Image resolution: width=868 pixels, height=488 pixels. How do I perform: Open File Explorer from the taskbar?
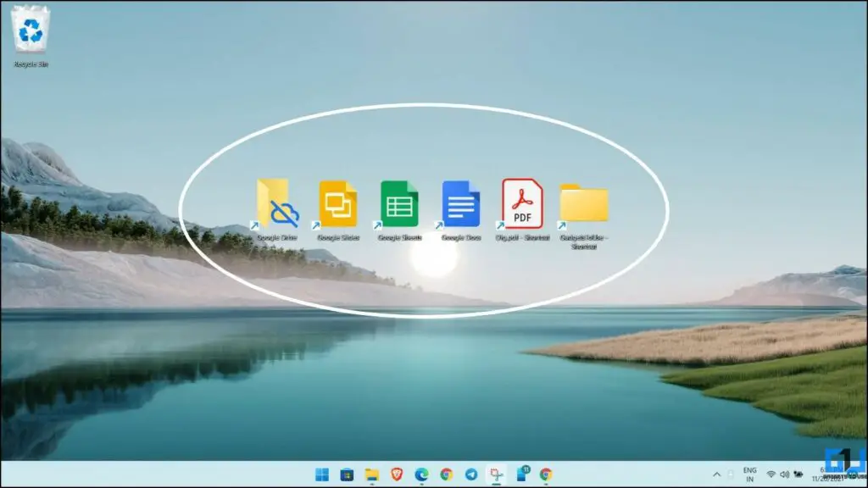(371, 474)
